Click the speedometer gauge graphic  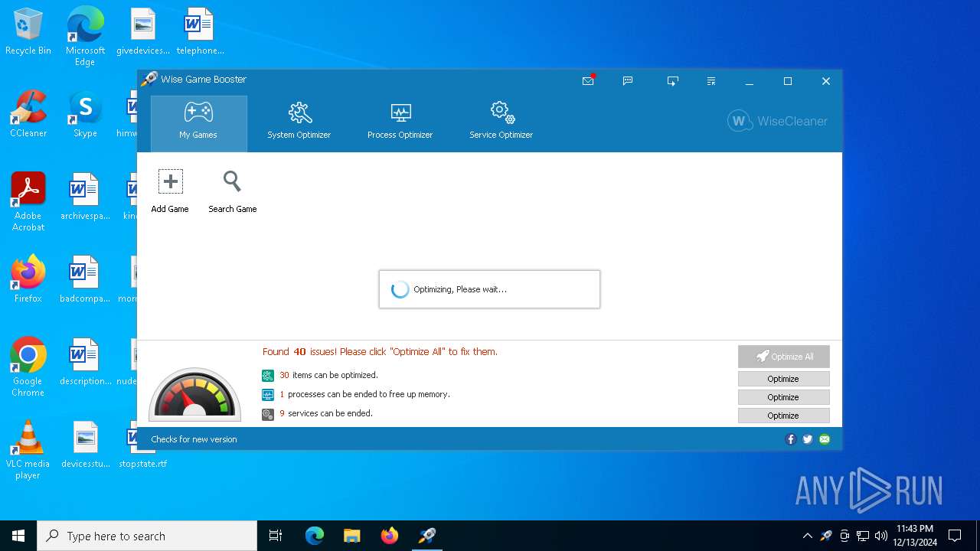click(194, 394)
